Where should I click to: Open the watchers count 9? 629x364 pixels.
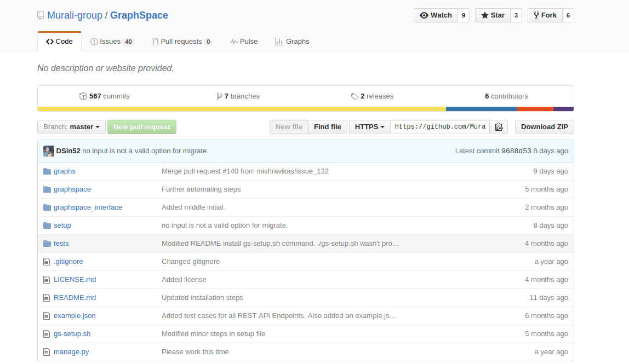coord(464,15)
